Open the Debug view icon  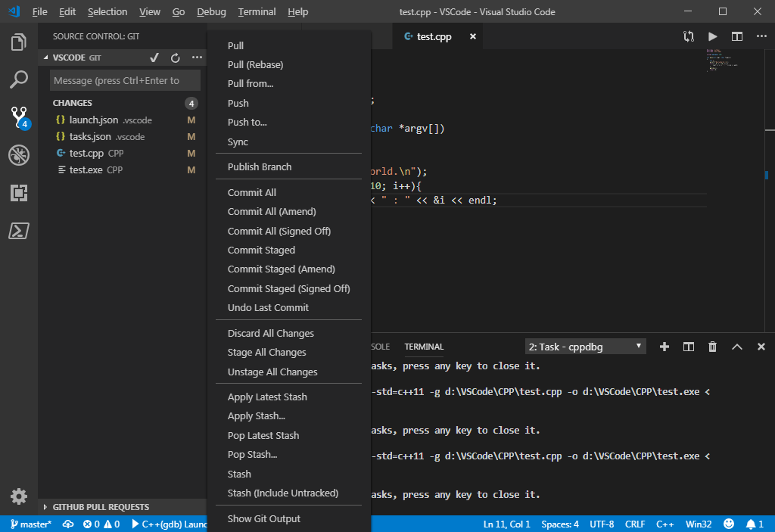click(19, 155)
